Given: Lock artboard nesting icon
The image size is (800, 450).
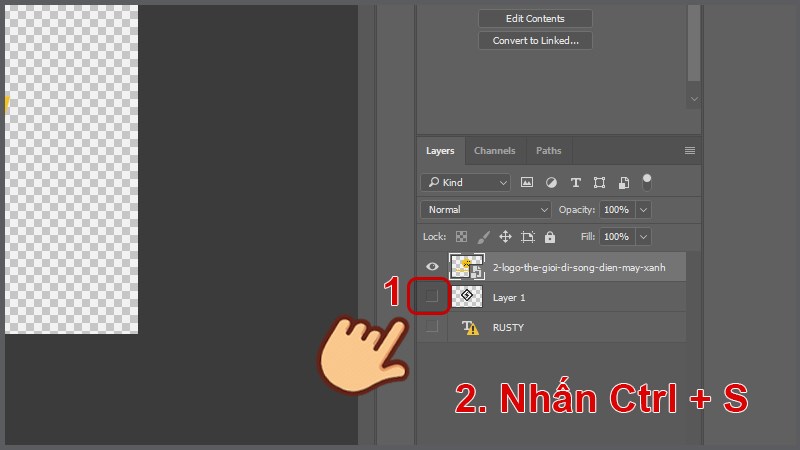Looking at the screenshot, I should coord(528,237).
